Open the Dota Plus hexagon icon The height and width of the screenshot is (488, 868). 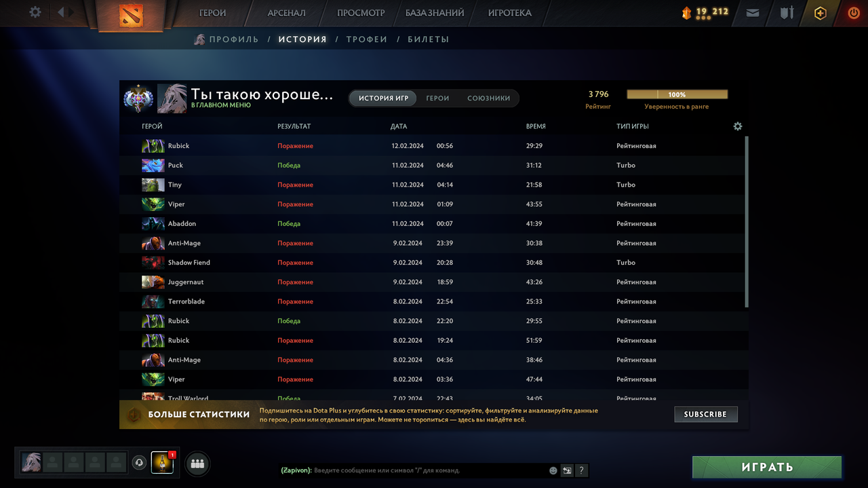click(821, 13)
